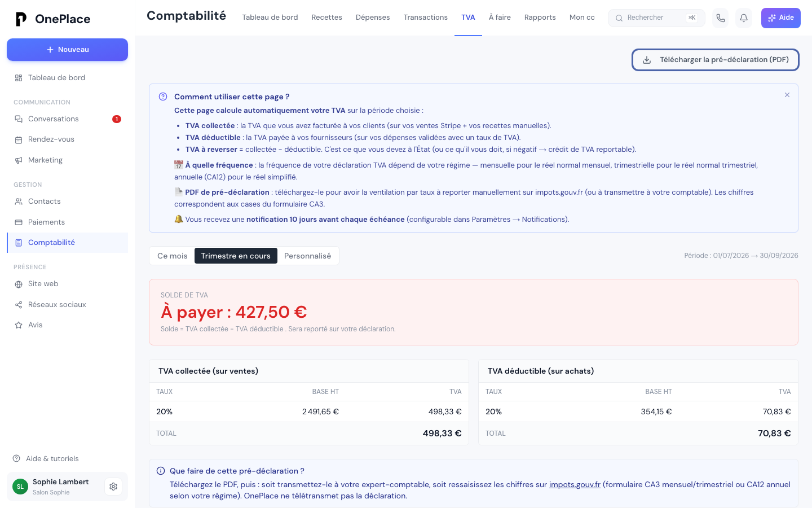
Task: Open Marketing in the sidebar
Action: coord(68,160)
